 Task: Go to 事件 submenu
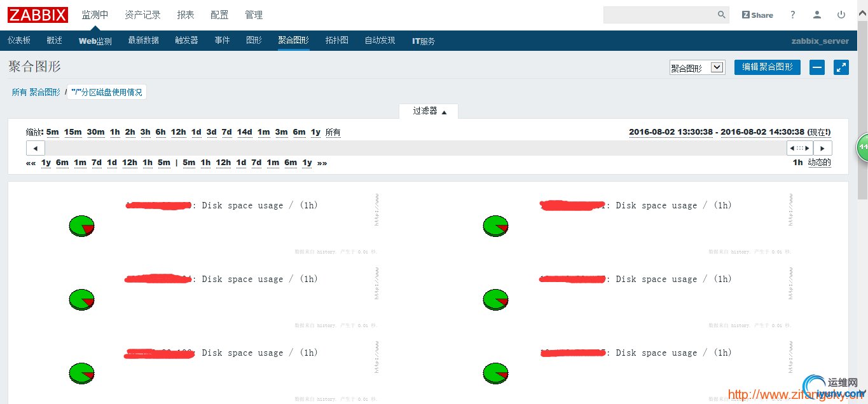click(x=223, y=41)
